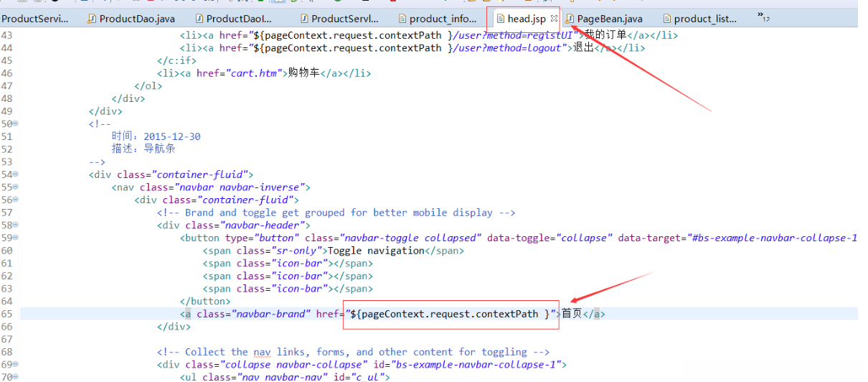Click line number 47 in the gutter
This screenshot has height=382, width=868.
tap(6, 86)
